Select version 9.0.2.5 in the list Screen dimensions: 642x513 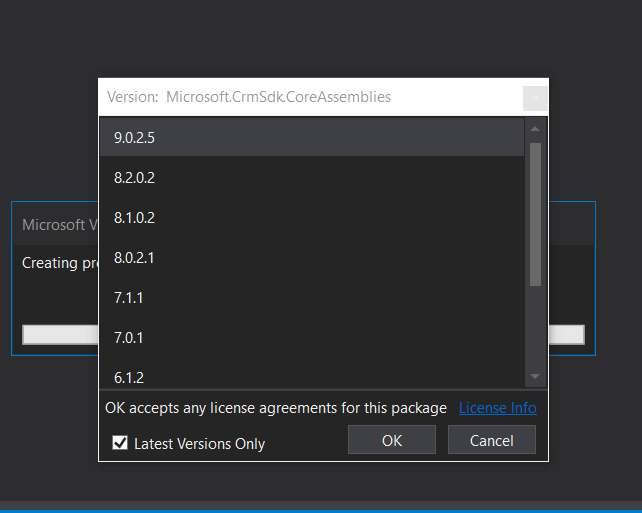[x=312, y=137]
